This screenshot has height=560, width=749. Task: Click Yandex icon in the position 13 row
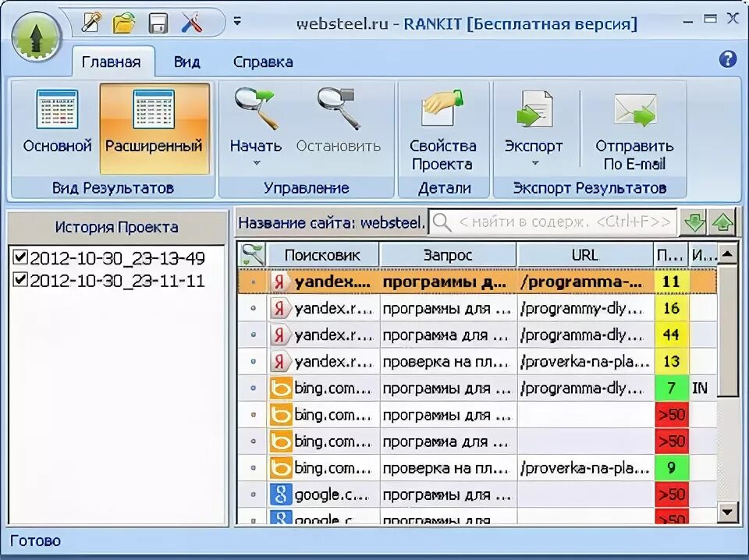280,362
